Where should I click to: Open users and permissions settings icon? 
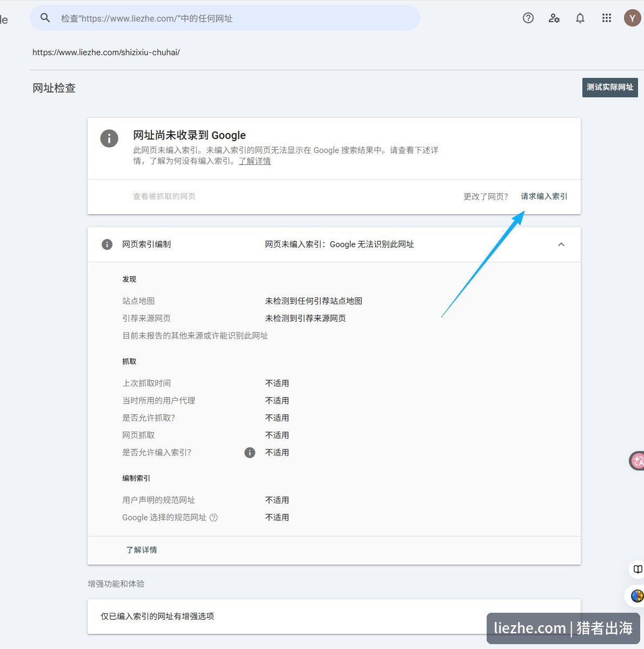[554, 18]
